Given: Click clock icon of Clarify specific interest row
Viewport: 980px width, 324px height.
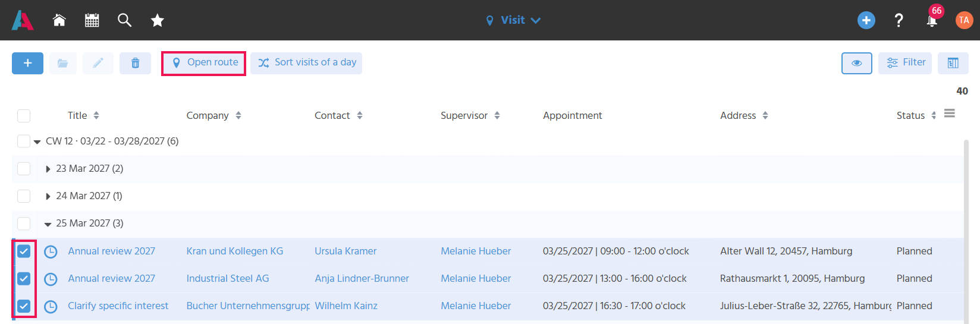Looking at the screenshot, I should pyautogui.click(x=51, y=306).
